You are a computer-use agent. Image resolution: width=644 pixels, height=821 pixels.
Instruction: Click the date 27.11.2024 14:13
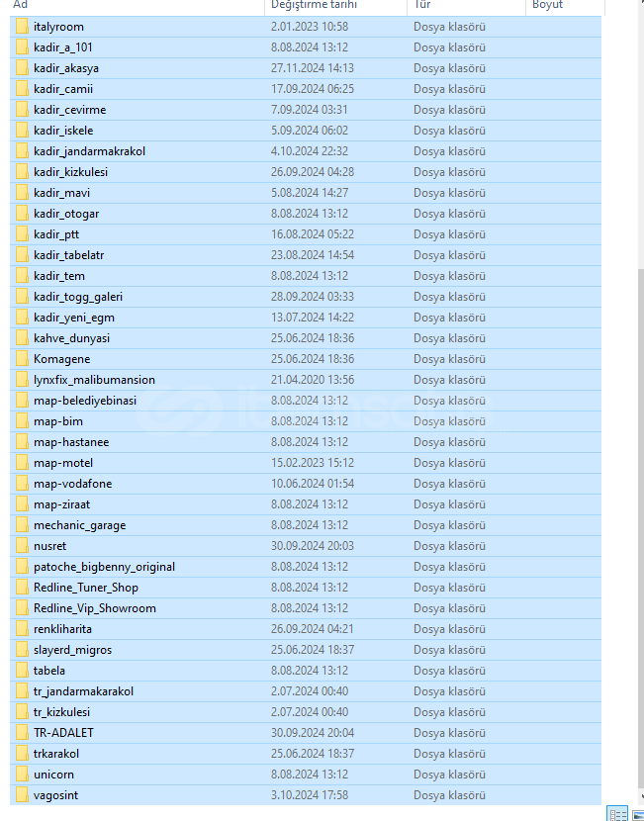(x=312, y=68)
